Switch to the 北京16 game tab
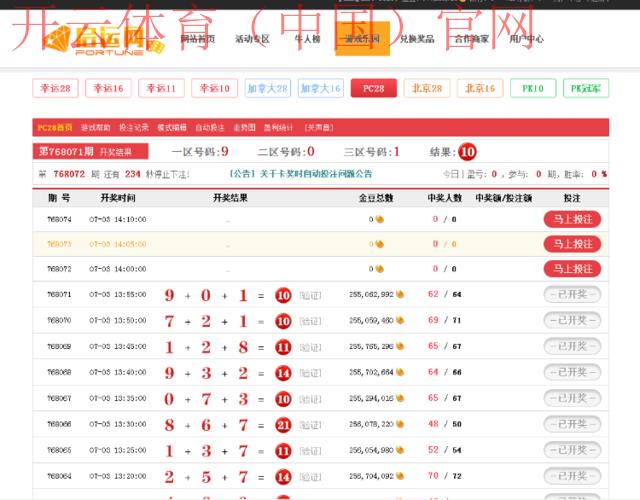This screenshot has width=640, height=500. click(480, 88)
